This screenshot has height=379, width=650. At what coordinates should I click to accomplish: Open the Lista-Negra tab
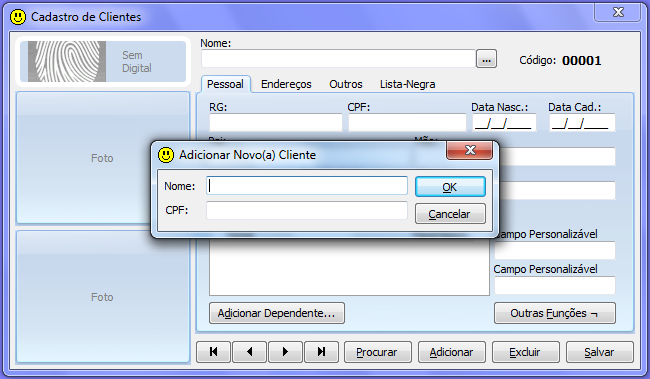(x=407, y=84)
